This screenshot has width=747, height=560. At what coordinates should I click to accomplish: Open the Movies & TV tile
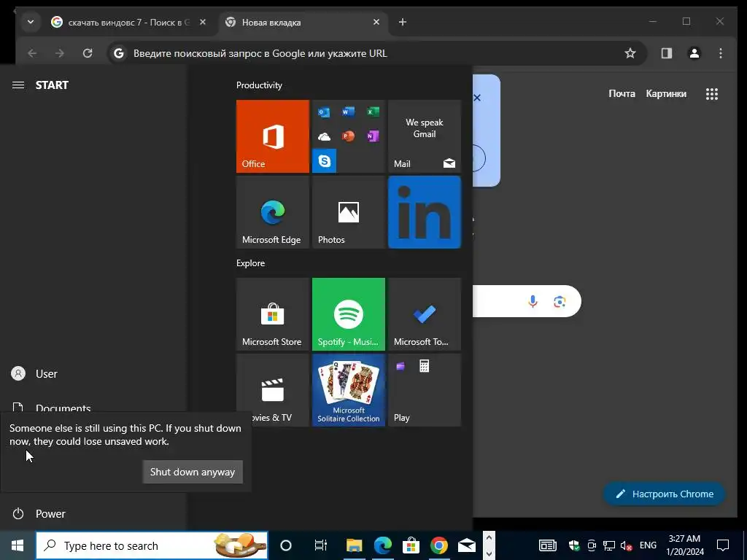(273, 390)
